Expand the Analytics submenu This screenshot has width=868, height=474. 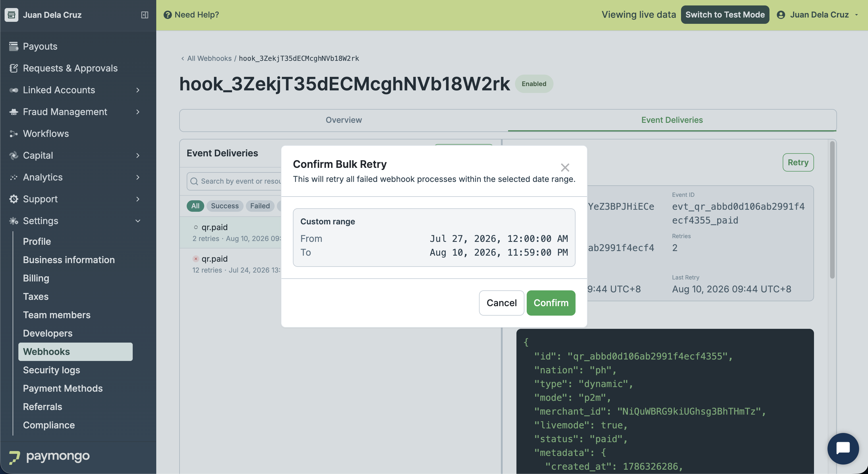pos(138,177)
